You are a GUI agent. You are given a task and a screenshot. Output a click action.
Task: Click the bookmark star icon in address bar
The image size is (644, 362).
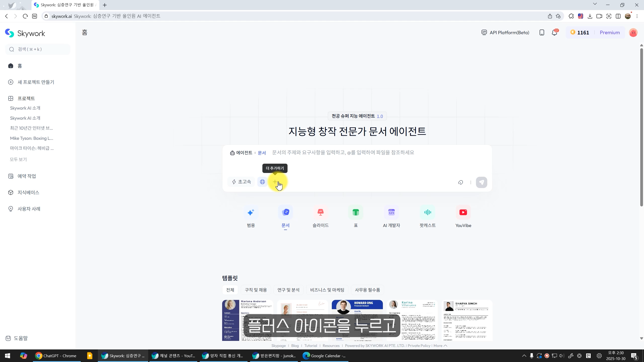pos(558,16)
